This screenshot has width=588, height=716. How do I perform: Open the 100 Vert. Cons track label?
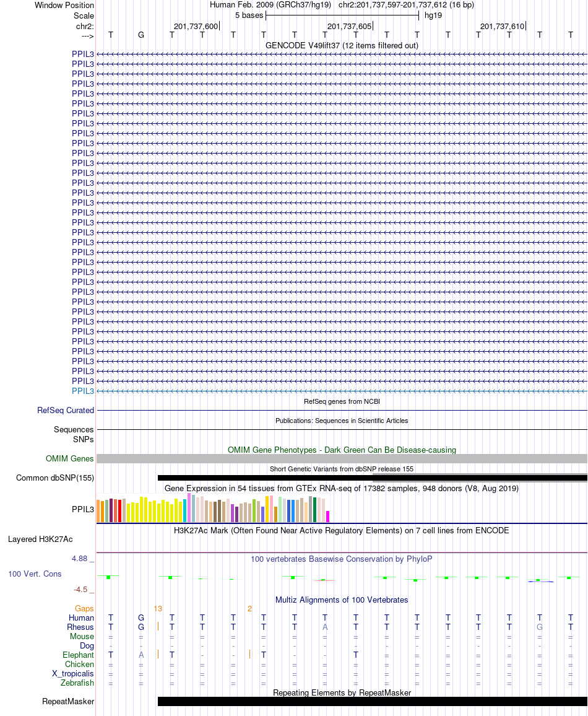coord(35,574)
